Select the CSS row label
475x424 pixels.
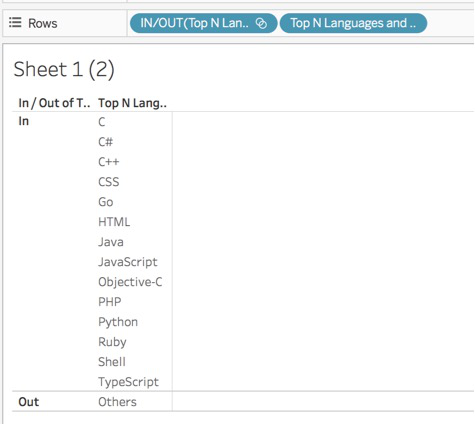(109, 182)
